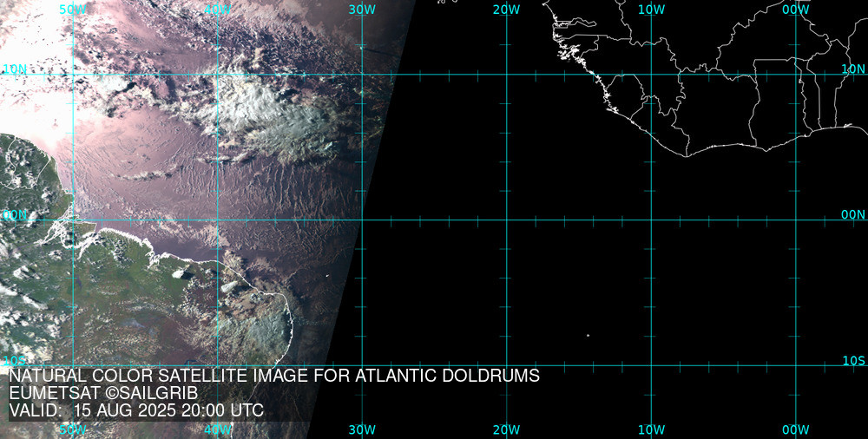
Task: Click the 10W longitude label along the bottom edge
Action: pyautogui.click(x=652, y=429)
